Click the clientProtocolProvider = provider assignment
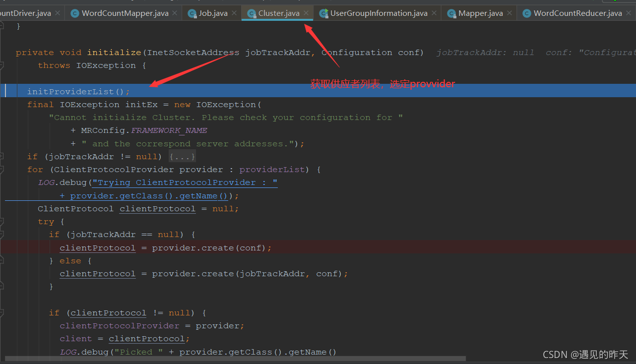636x364 pixels. pos(152,326)
